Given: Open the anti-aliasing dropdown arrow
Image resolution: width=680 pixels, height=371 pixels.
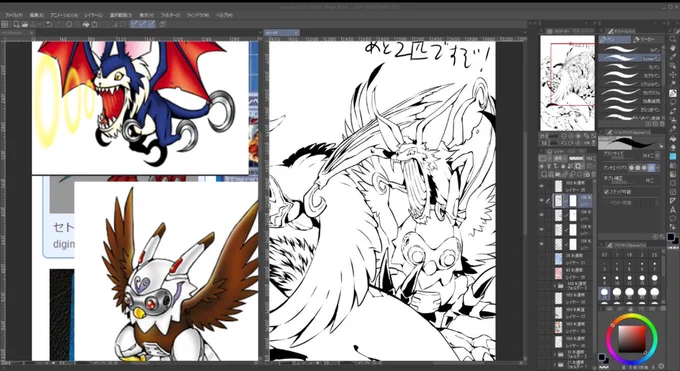Looking at the screenshot, I should click(658, 167).
